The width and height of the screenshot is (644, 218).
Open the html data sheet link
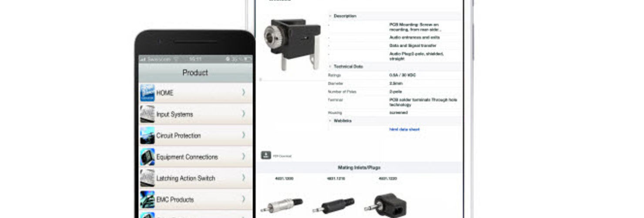pyautogui.click(x=404, y=129)
